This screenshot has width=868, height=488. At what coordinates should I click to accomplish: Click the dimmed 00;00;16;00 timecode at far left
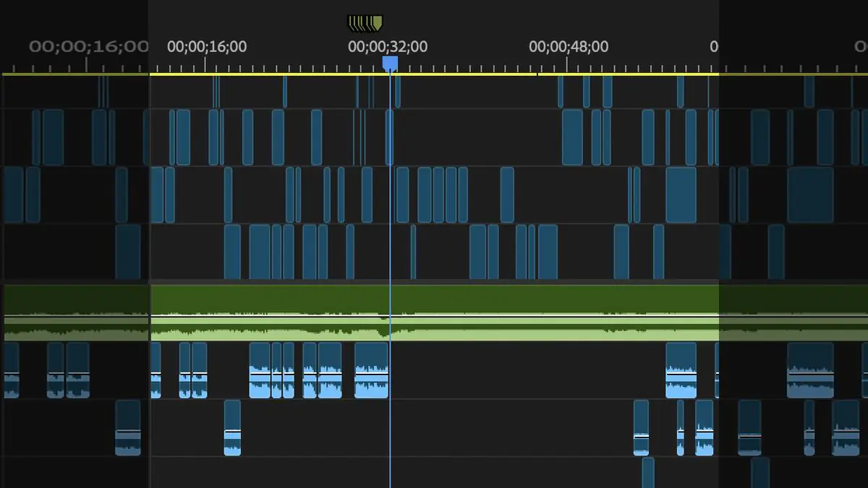click(88, 47)
